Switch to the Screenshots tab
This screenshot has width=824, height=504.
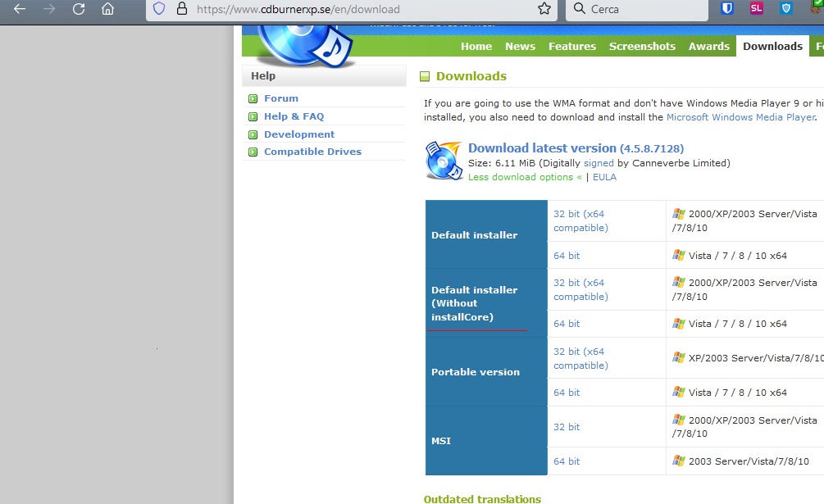tap(642, 46)
